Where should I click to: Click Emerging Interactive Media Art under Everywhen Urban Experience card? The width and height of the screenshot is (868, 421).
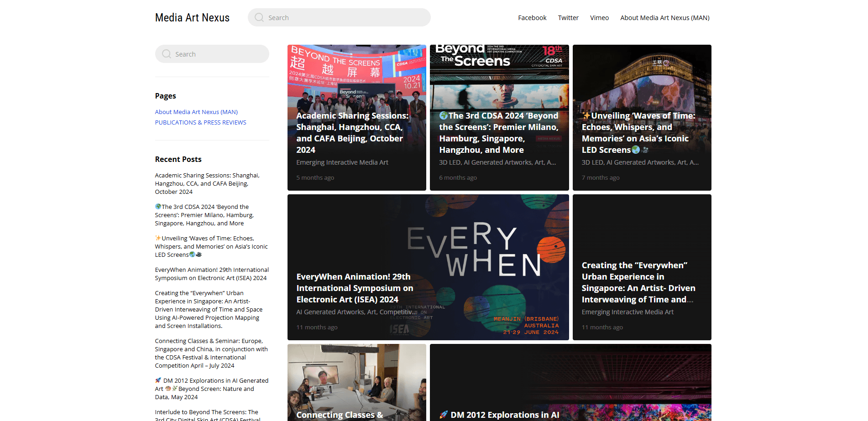click(627, 312)
